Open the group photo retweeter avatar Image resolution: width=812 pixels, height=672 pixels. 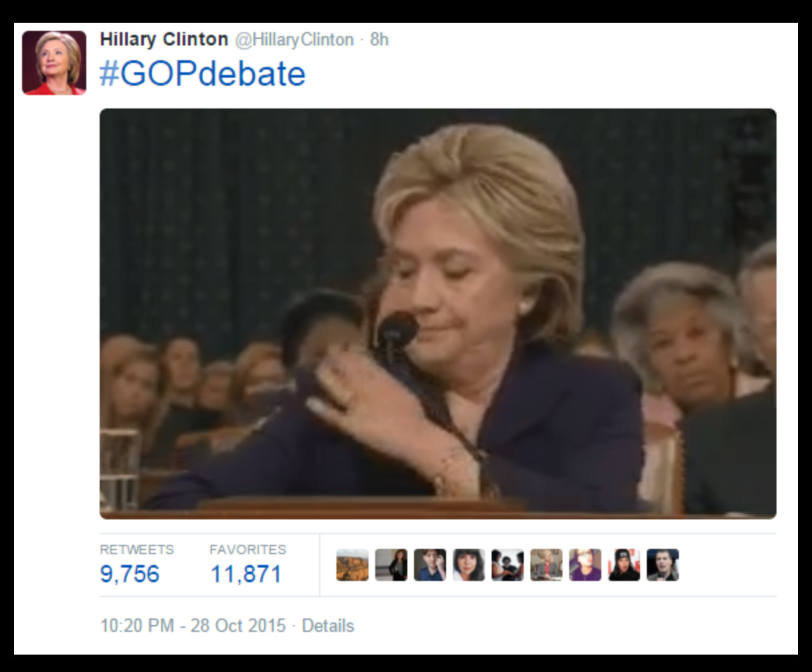pos(507,565)
